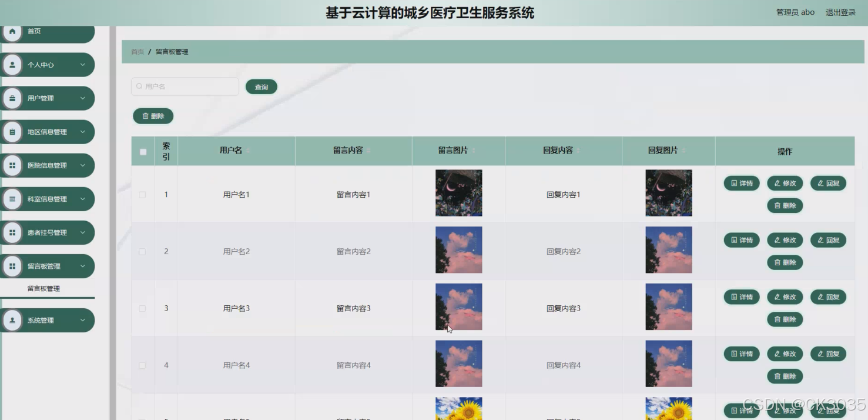868x420 pixels.
Task: Click the 查询 search button
Action: click(x=262, y=87)
